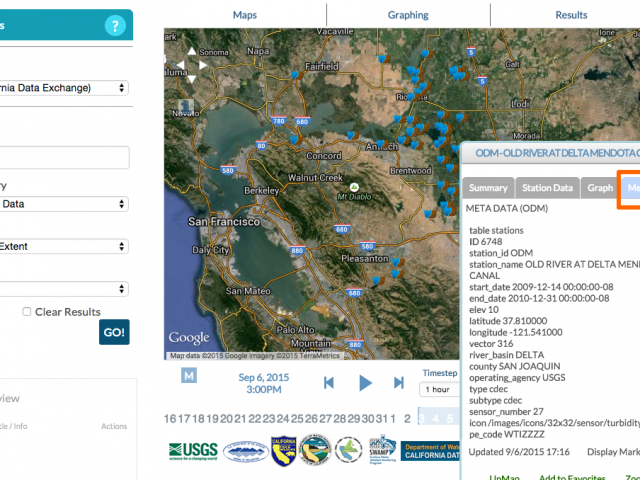Viewport: 640px width, 480px height.
Task: Click the highlighted day 4 on timeline
Action: (436, 419)
